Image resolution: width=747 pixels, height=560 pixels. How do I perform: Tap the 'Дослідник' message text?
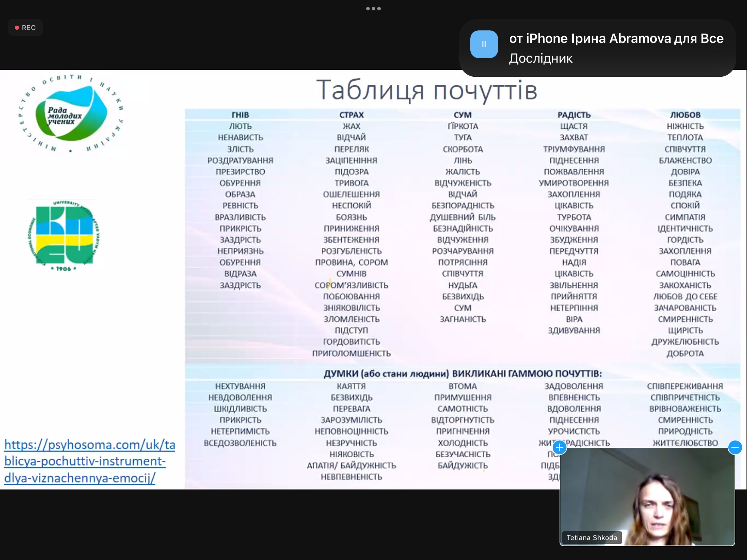tap(541, 58)
